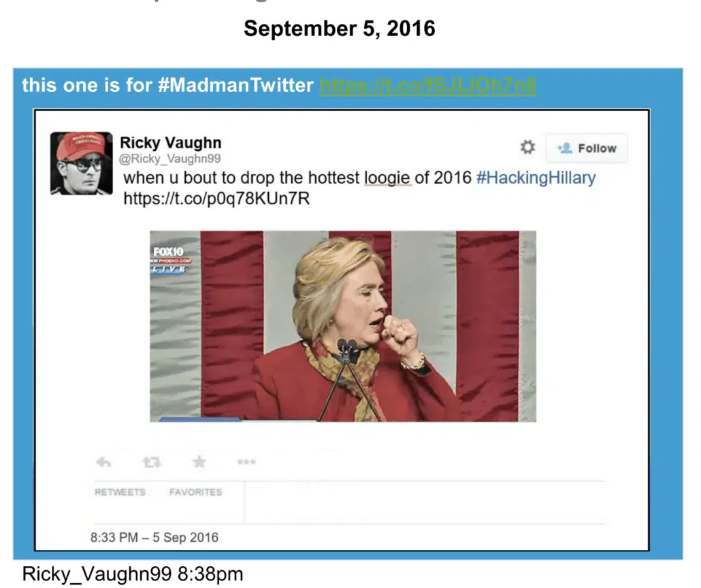Click the reply arrow icon
This screenshot has height=588, width=701.
point(103,462)
